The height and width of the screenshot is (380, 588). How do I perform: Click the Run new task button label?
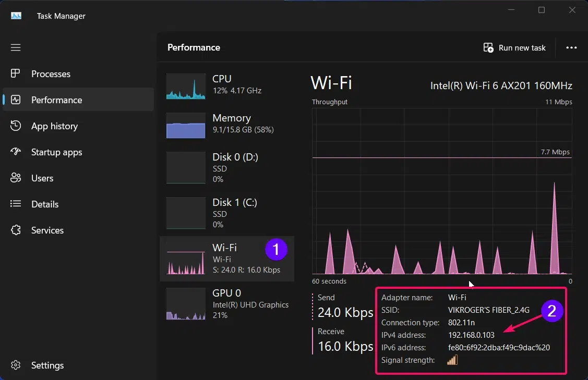[522, 48]
